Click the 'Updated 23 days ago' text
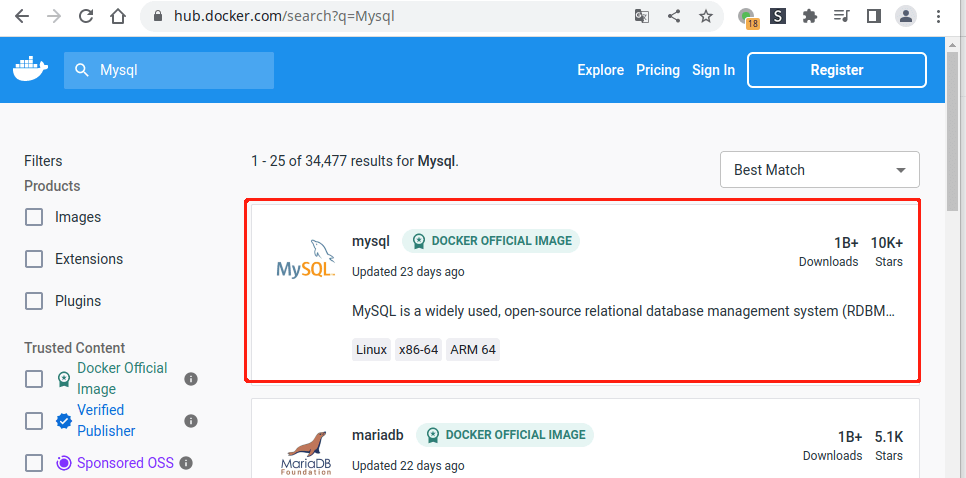The width and height of the screenshot is (966, 478). pos(408,272)
